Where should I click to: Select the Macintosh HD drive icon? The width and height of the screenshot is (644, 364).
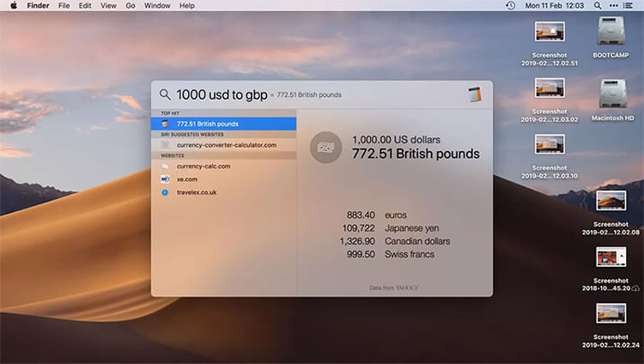613,93
